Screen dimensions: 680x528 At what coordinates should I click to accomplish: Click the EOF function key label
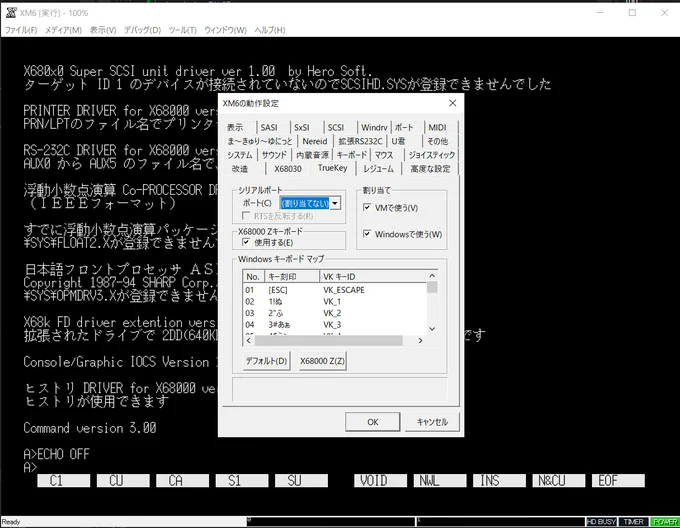pos(618,481)
